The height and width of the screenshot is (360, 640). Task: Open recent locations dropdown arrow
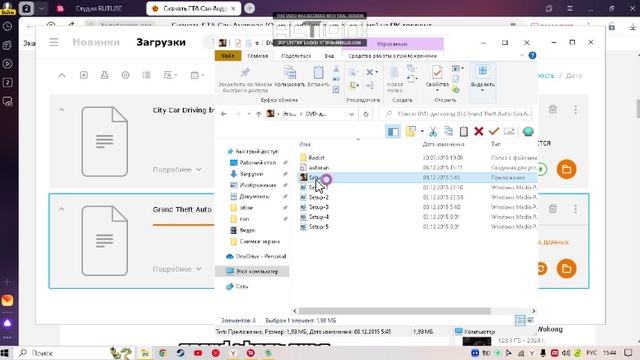(249, 114)
